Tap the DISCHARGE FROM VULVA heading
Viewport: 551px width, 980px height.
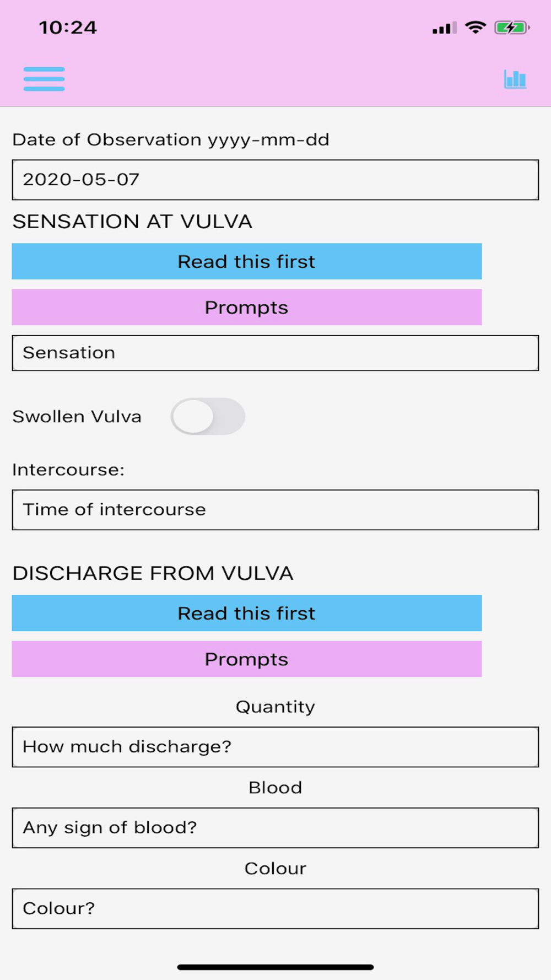pyautogui.click(x=153, y=573)
